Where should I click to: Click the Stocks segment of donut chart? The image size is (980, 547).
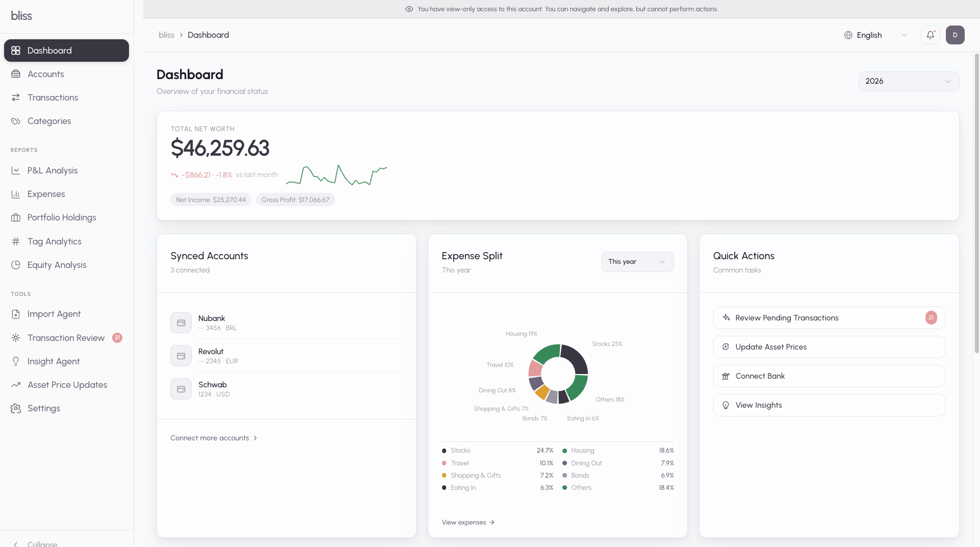pos(576,358)
